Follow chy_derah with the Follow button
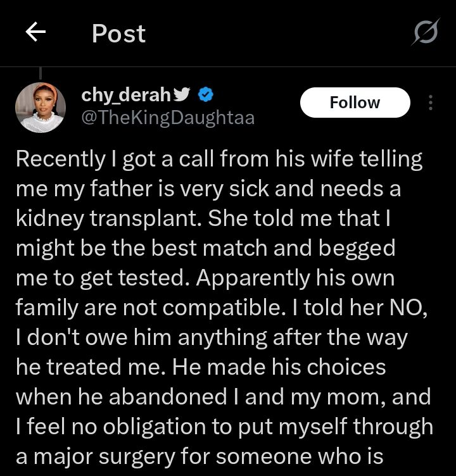456x476 pixels. [x=355, y=103]
